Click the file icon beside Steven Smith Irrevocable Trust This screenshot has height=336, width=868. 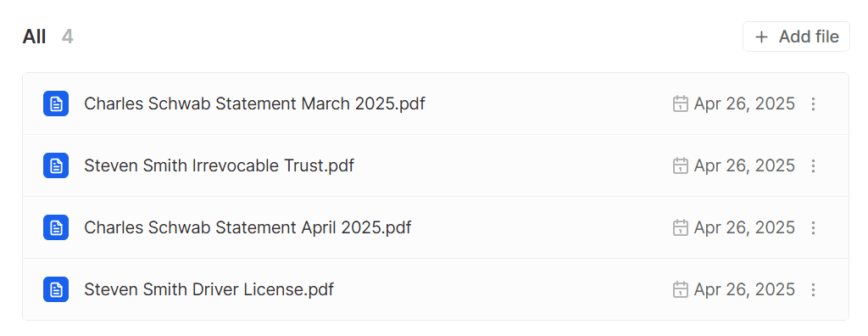pos(56,165)
